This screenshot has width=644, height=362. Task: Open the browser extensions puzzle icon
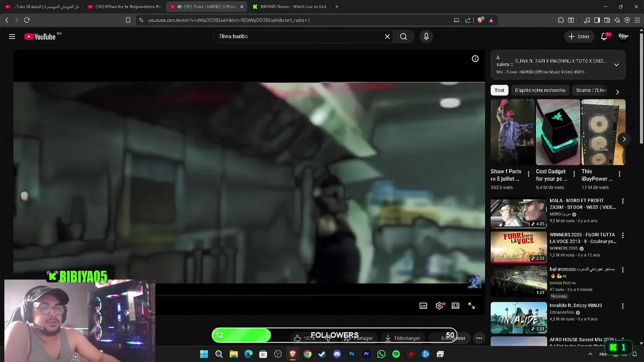click(x=561, y=20)
